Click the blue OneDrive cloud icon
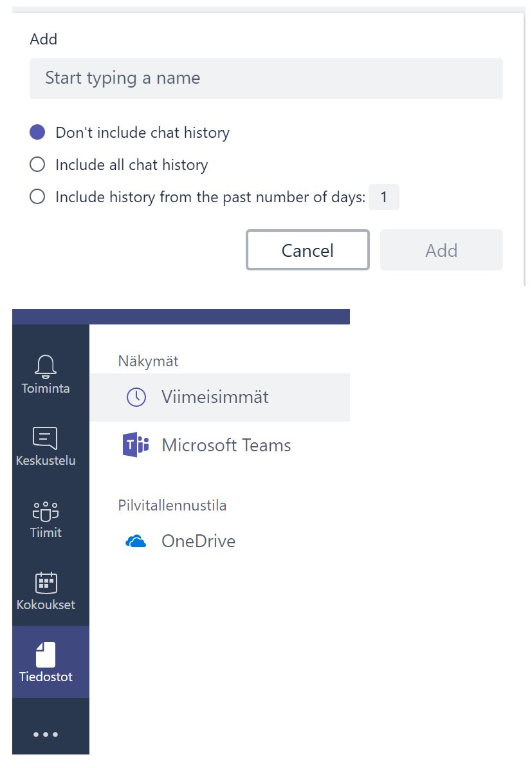532x768 pixels. (x=136, y=541)
